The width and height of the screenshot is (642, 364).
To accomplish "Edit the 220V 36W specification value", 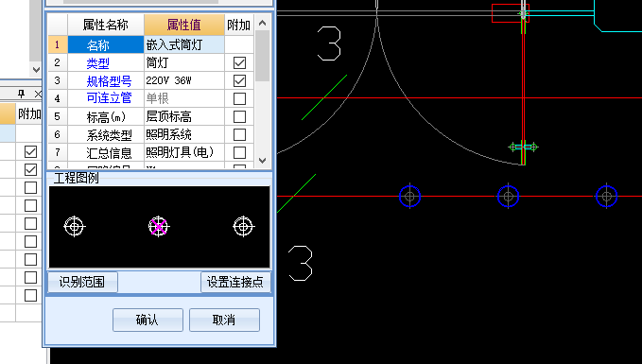I will [184, 80].
